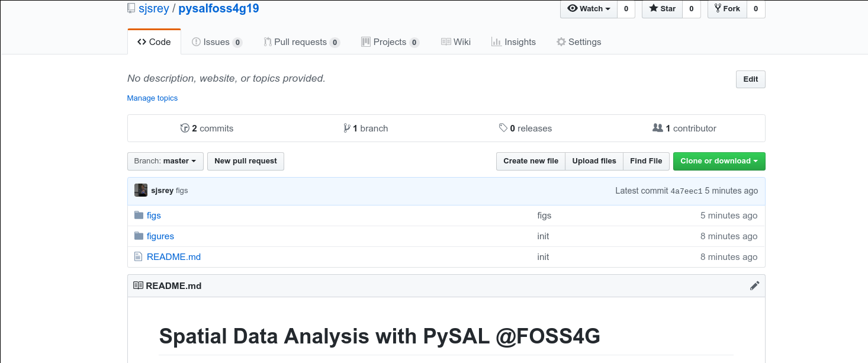Open the README.md file

click(173, 257)
